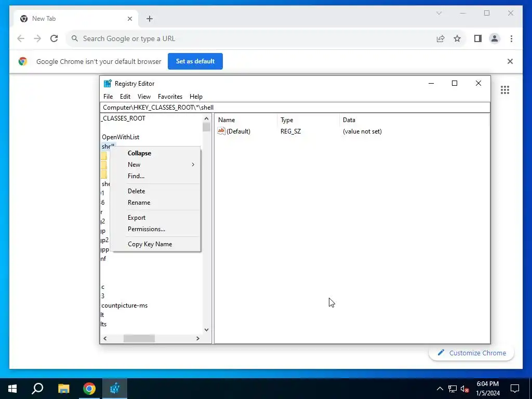Screen dimensions: 532x399
Task: Click the Registry Editor title bar icon
Action: 108,84
